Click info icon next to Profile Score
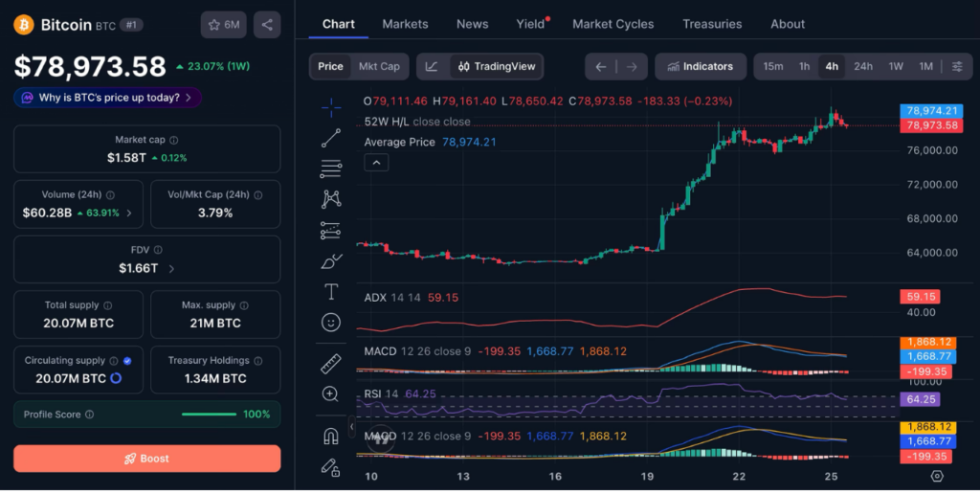 pos(89,415)
